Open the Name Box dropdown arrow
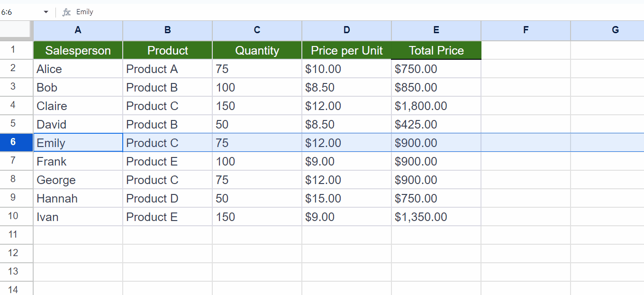 pos(45,11)
